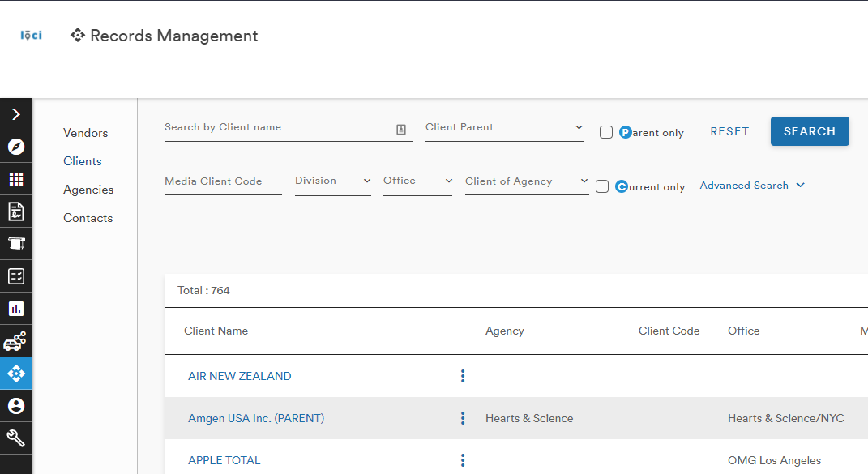This screenshot has height=474, width=868.
Task: Open the user account icon in sidebar
Action: pos(16,406)
